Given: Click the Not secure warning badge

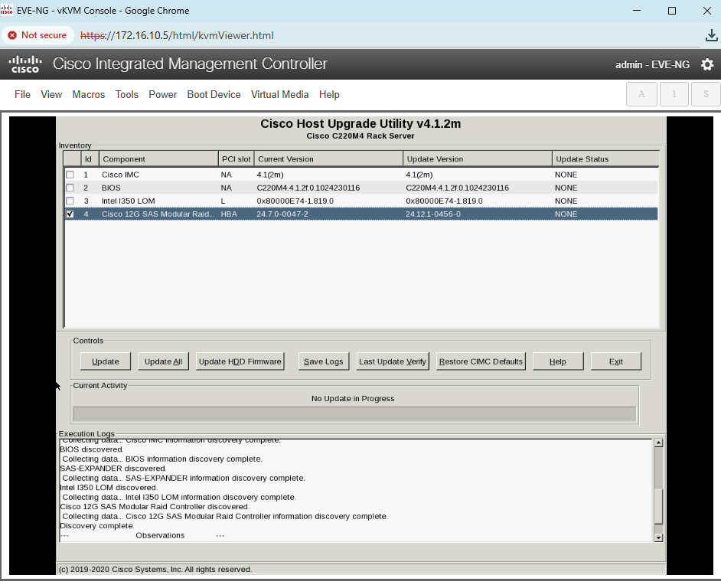Looking at the screenshot, I should (x=38, y=35).
